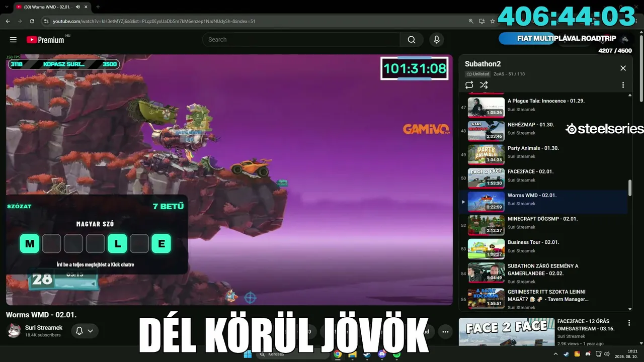Open the zoom magnifier icon in address bar

pyautogui.click(x=471, y=21)
